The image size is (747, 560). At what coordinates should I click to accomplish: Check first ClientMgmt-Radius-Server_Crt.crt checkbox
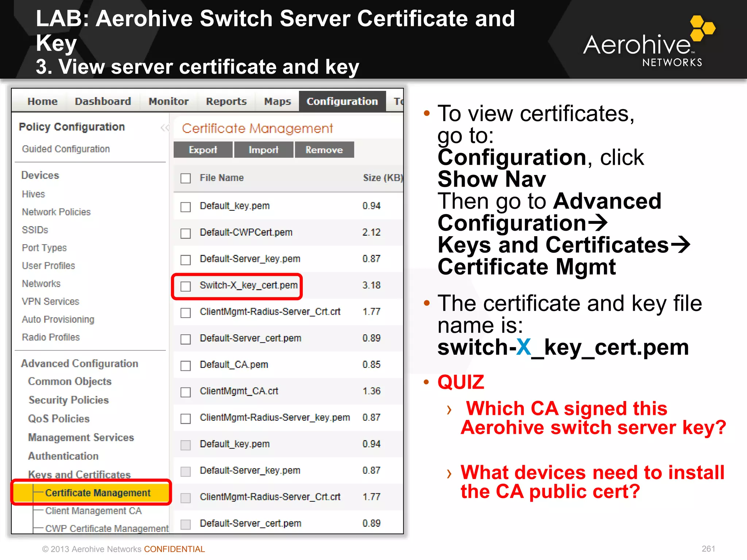pos(186,313)
